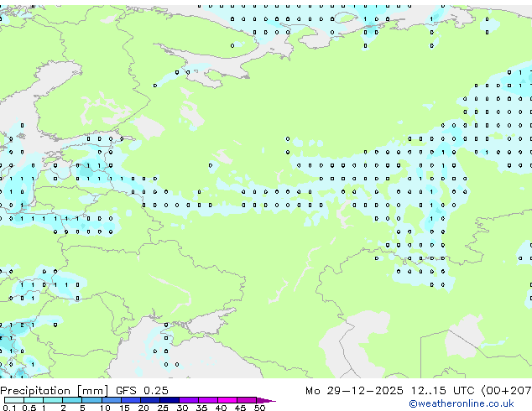This screenshot has height=411, width=532.
Task: Click the '(00+207' forecast offset text
Action: pyautogui.click(x=506, y=391)
